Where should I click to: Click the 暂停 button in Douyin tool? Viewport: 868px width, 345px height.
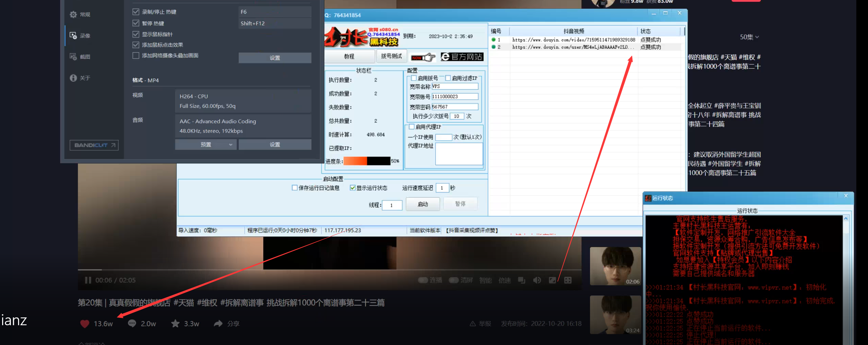point(461,204)
